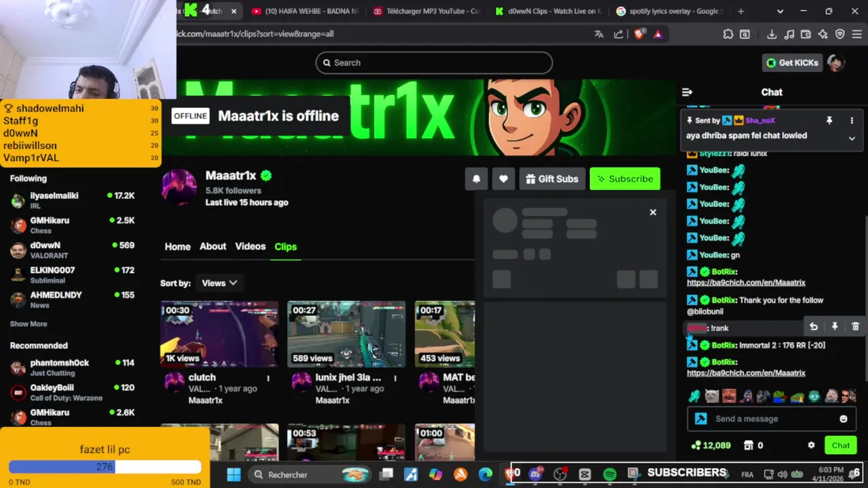The image size is (868, 488).
Task: Click the Gift Subs button
Action: [x=552, y=179]
